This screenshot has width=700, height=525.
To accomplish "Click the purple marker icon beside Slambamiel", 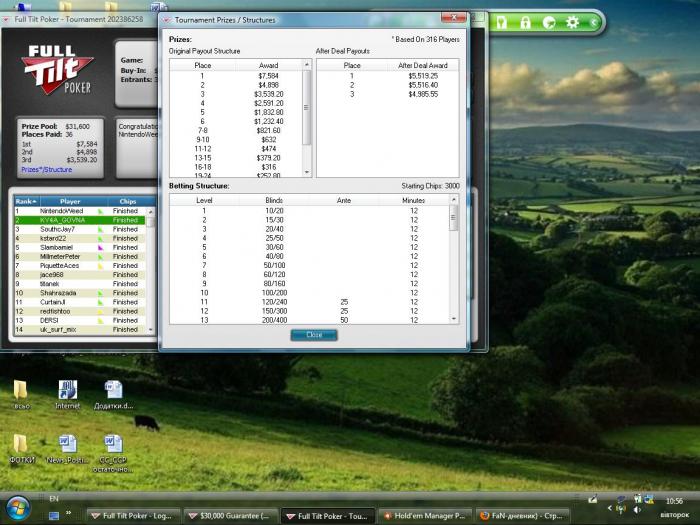I will click(100, 247).
